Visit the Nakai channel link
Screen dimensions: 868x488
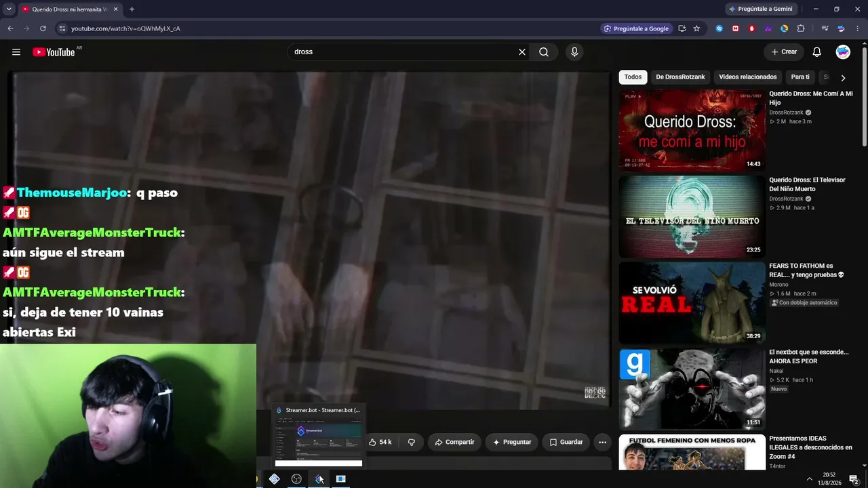pos(776,371)
